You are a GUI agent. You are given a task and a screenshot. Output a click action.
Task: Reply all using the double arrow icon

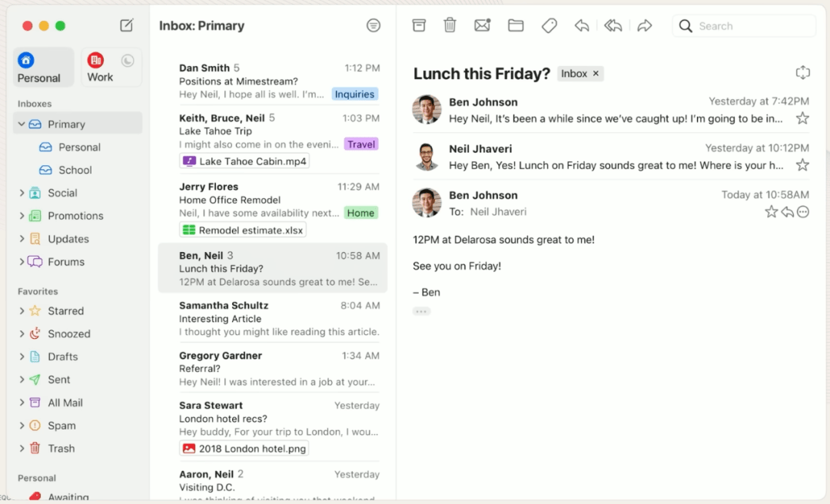pos(613,25)
